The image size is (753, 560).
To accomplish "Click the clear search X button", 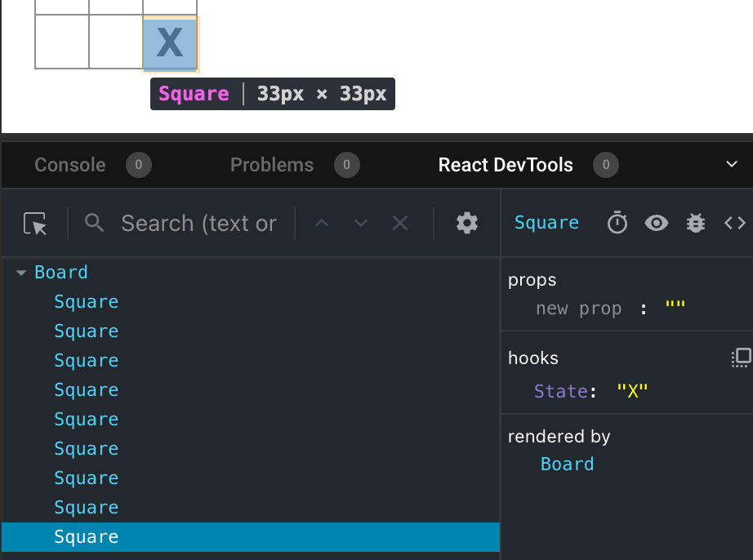I will [399, 222].
